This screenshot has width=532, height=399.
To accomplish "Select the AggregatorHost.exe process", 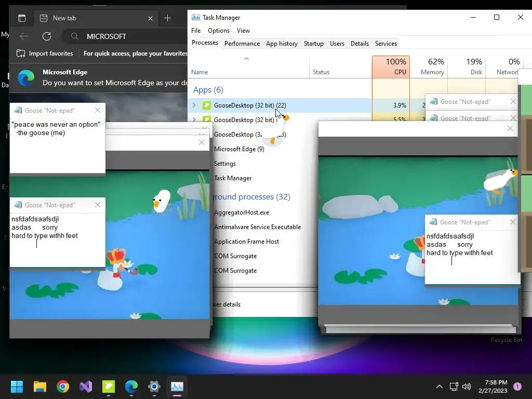I will pyautogui.click(x=242, y=212).
